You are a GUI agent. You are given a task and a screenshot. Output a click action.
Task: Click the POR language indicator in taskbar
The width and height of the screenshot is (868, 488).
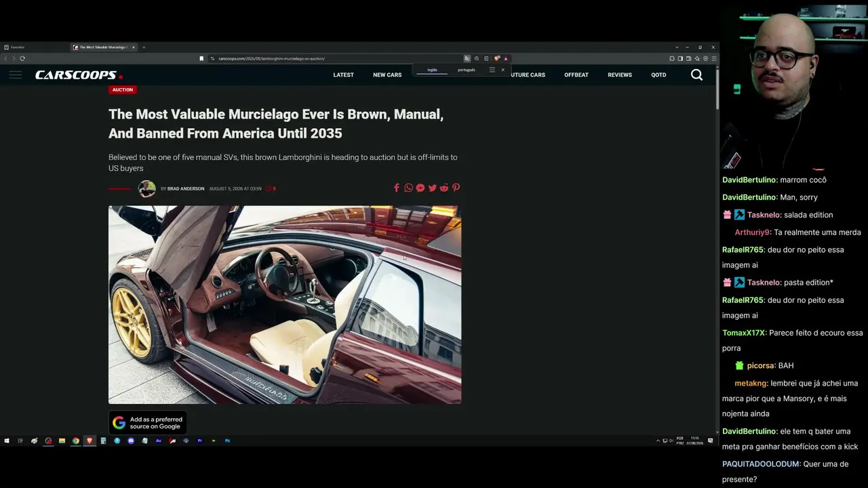[x=679, y=441]
